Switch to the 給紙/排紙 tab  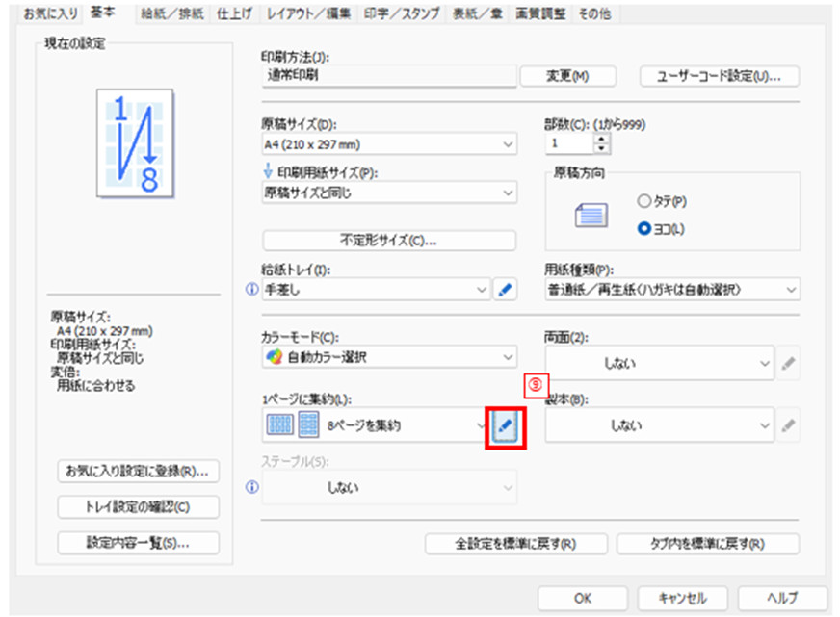[x=166, y=13]
